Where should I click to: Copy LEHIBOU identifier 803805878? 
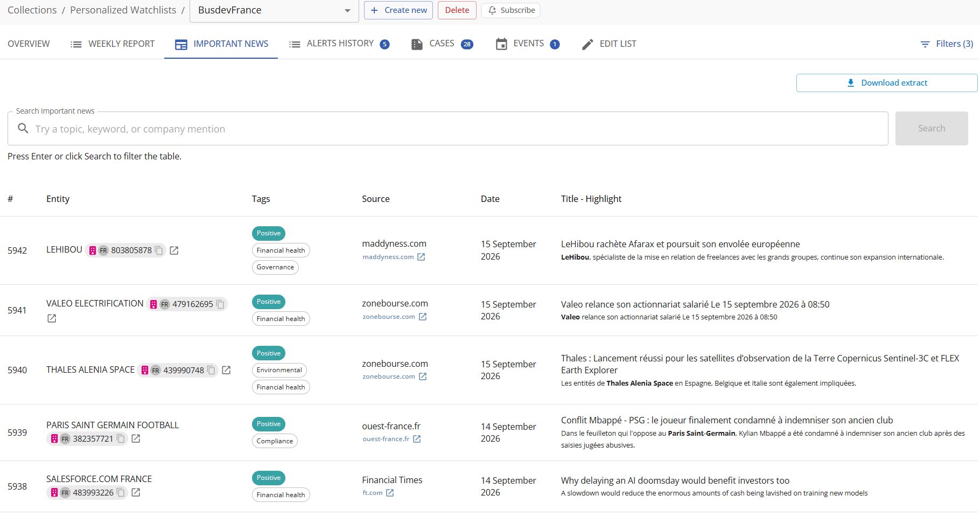click(159, 250)
